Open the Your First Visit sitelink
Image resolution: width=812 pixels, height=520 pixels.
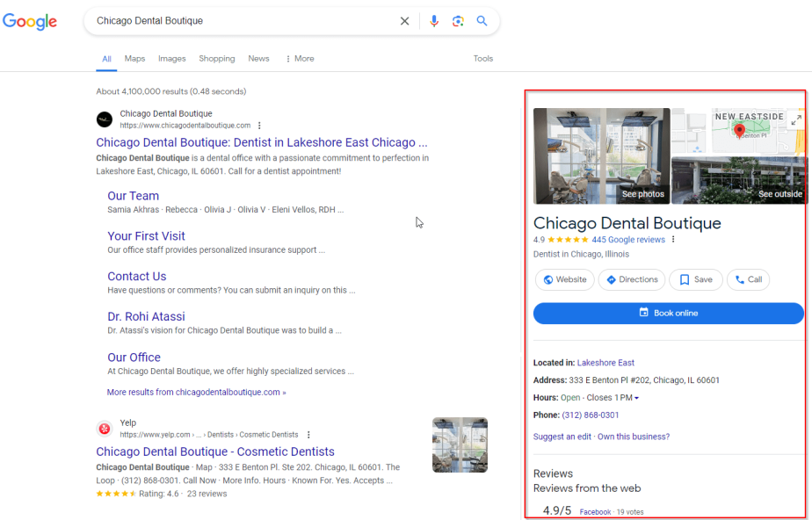(x=146, y=236)
